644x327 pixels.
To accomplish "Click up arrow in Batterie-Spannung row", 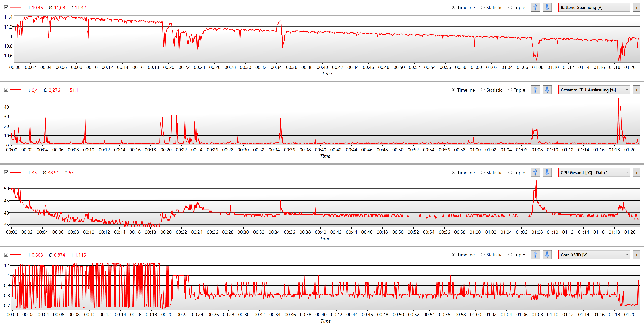I will [535, 7].
